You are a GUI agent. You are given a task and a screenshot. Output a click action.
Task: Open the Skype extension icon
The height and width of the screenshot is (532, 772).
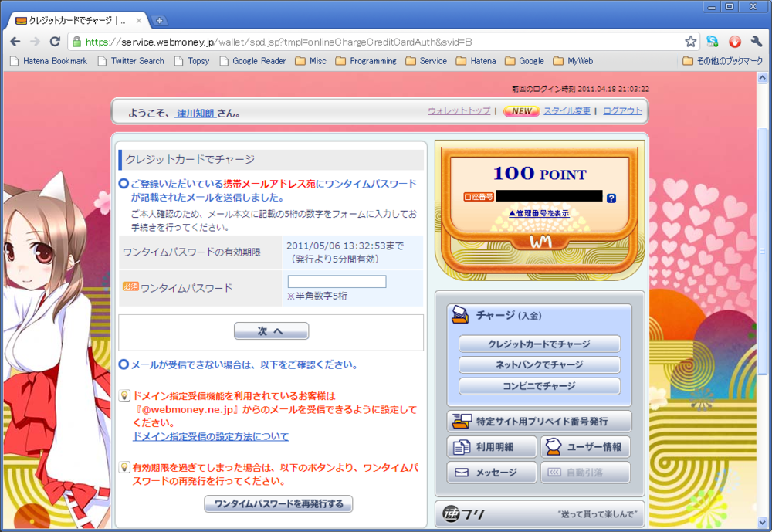tap(712, 42)
